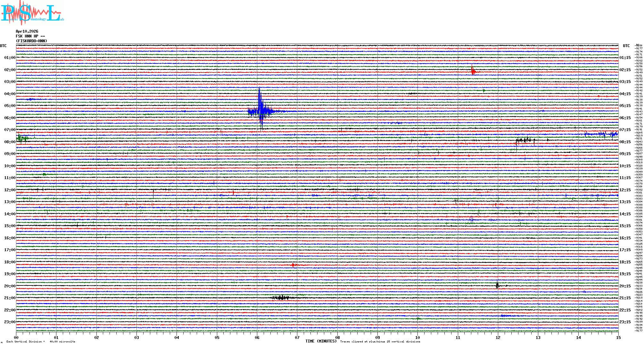This screenshot has width=644, height=346.
Task: Click the 10:15 label on right axis
Action: 625,166
